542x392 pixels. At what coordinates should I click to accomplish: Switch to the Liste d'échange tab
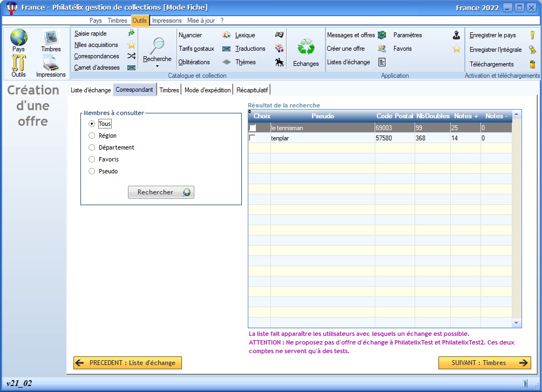[91, 90]
